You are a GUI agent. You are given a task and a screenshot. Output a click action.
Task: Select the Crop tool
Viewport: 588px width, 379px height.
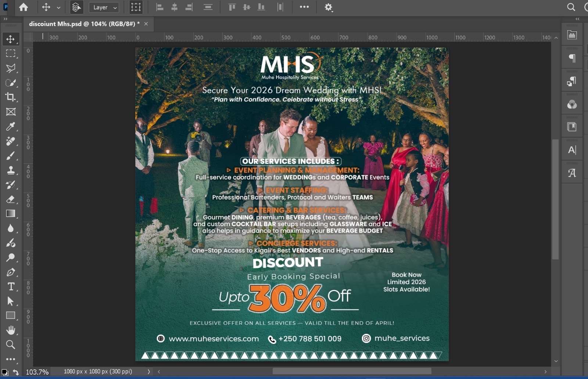tap(11, 97)
